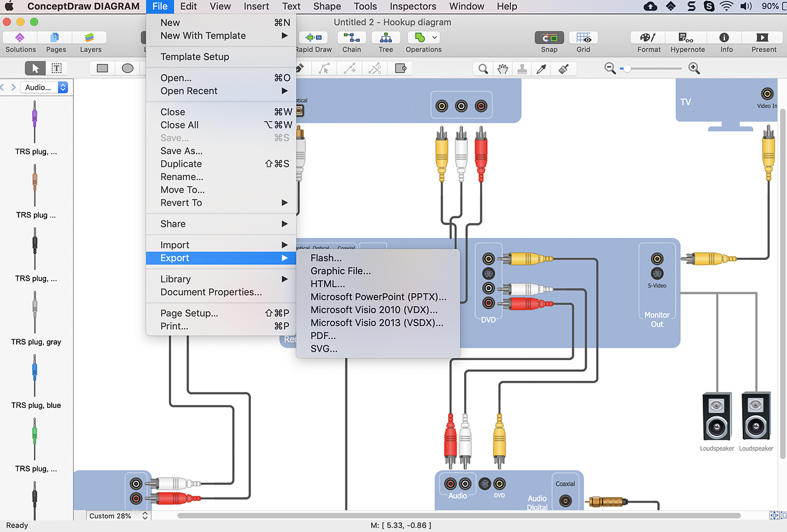Export to Microsoft Visio 2013 (VSDX)...
Screen dimensions: 787x532
[378, 323]
